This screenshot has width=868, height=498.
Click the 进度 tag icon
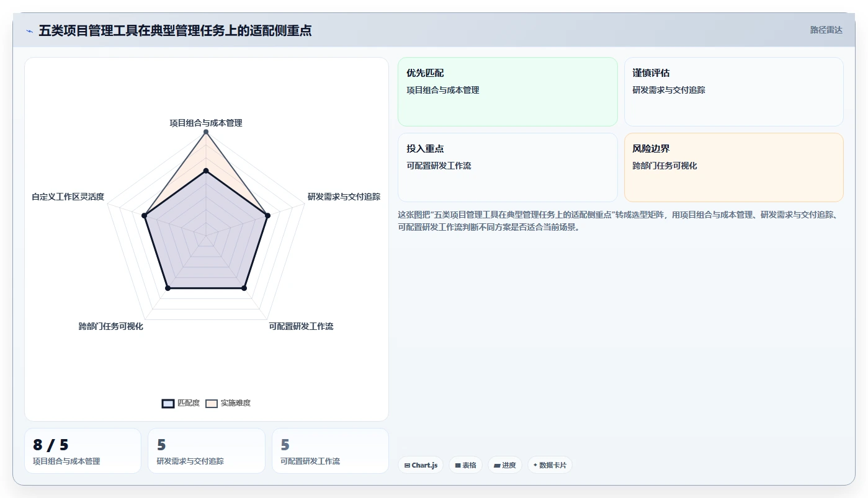(497, 465)
